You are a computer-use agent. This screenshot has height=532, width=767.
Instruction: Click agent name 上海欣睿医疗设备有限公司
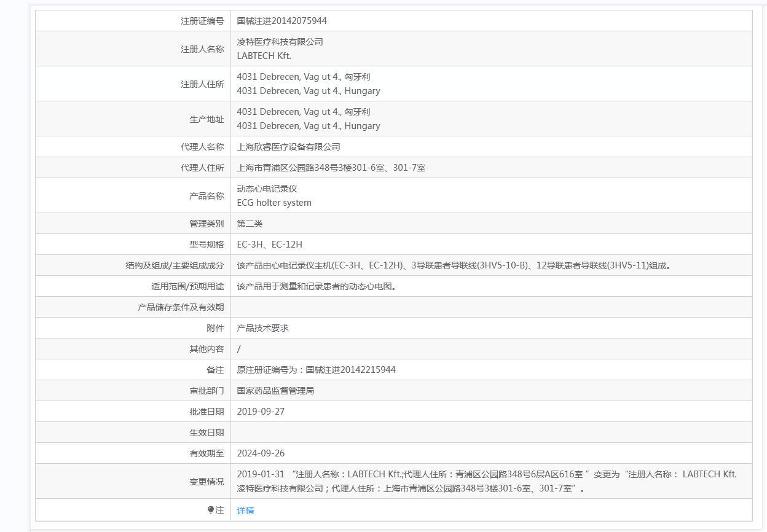[288, 147]
